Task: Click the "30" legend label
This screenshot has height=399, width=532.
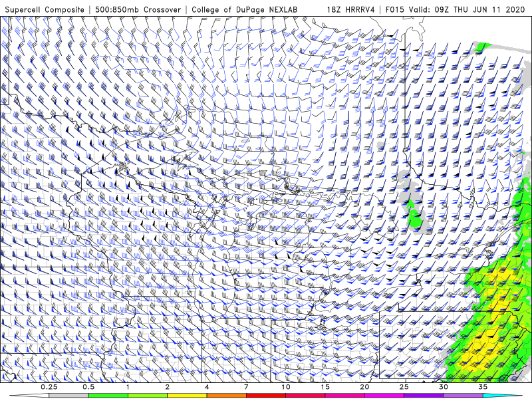Action: pyautogui.click(x=444, y=387)
